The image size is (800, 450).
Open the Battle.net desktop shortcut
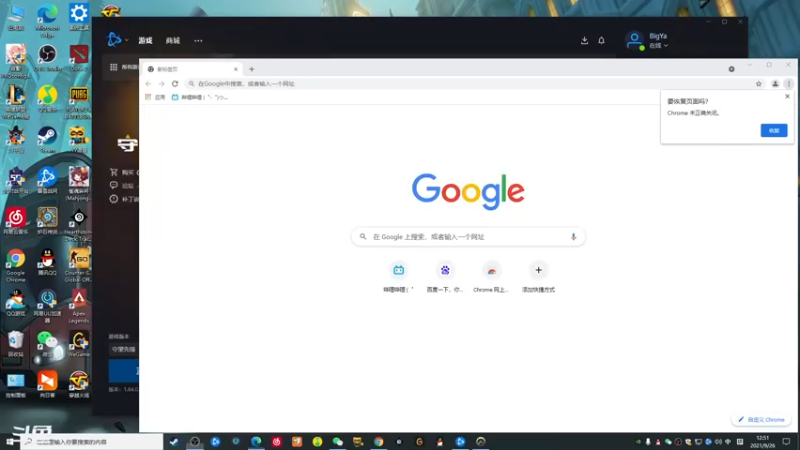click(x=47, y=180)
